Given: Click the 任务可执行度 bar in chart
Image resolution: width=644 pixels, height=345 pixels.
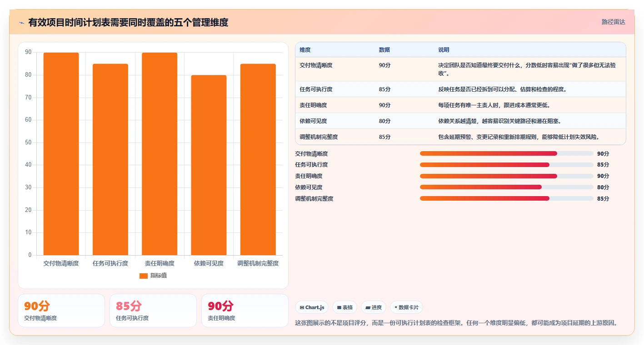Looking at the screenshot, I should pyautogui.click(x=110, y=159).
